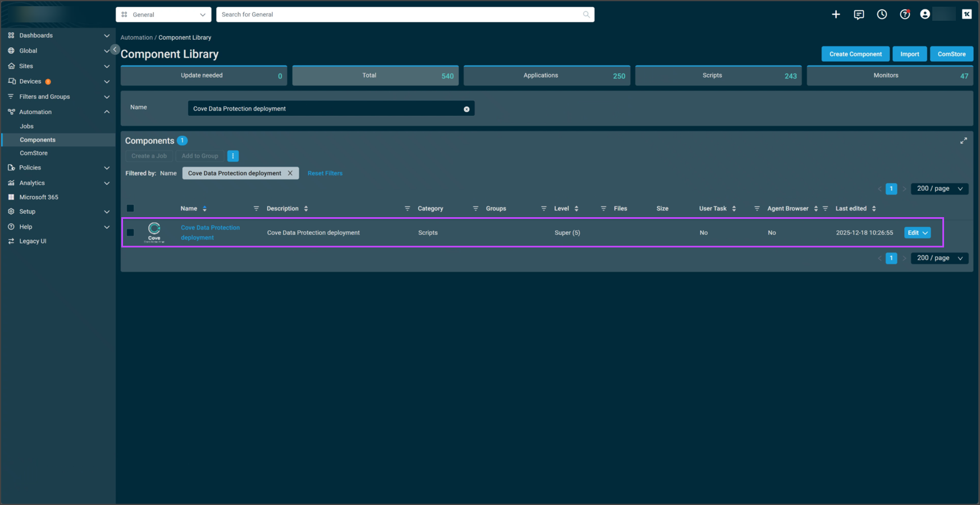This screenshot has width=980, height=505.
Task: Toggle the select-all header checkbox
Action: [x=130, y=208]
